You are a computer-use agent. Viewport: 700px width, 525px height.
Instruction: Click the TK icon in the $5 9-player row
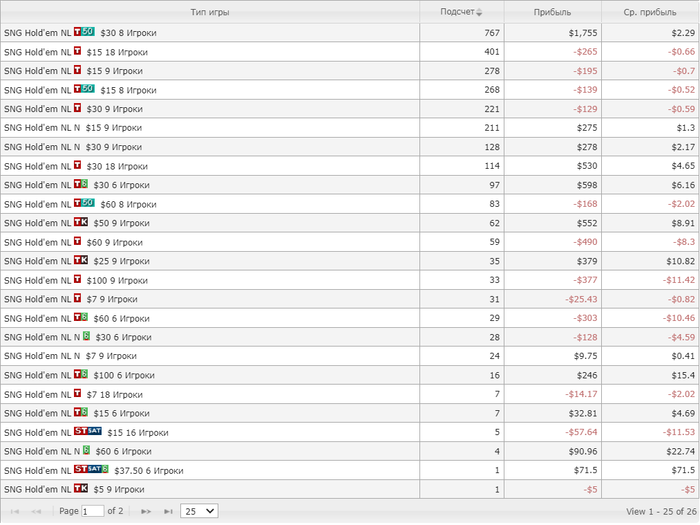81,488
